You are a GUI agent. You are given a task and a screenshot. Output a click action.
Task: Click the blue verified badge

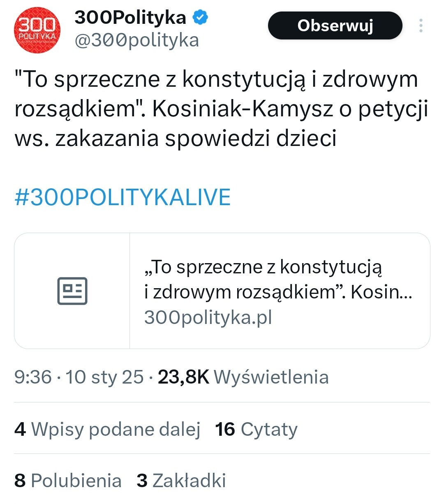(201, 18)
